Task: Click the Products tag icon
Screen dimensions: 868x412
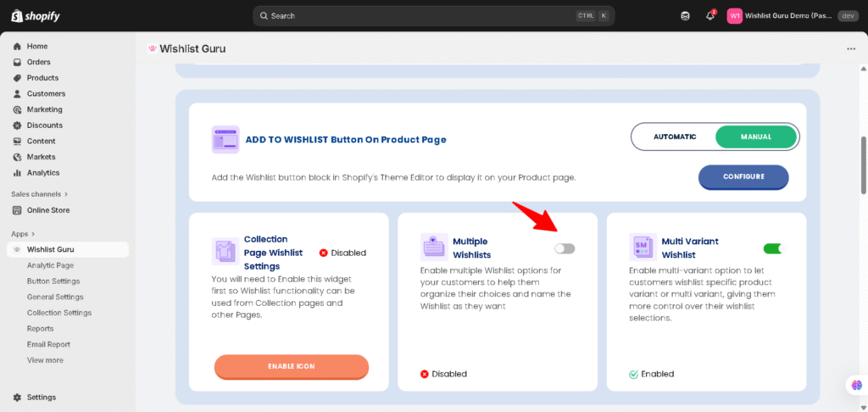Action: click(17, 78)
